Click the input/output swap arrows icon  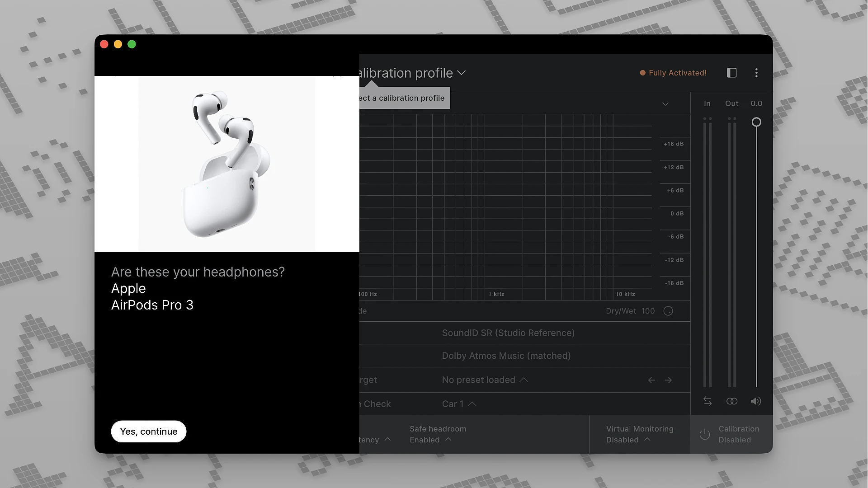click(708, 401)
